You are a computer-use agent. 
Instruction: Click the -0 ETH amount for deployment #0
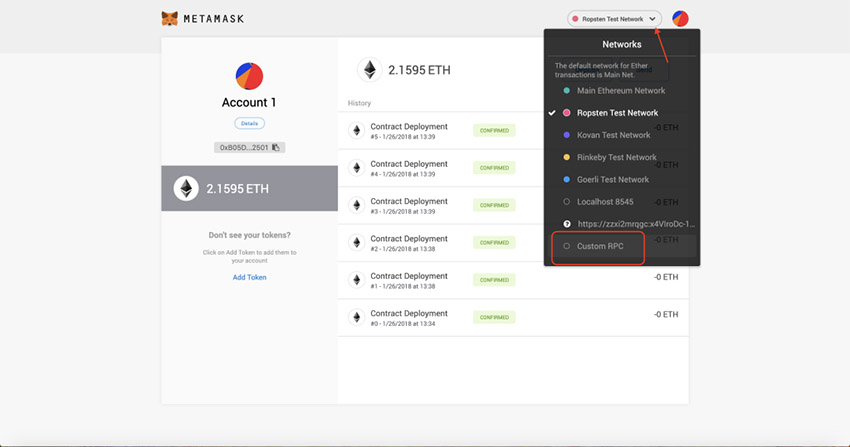[666, 314]
